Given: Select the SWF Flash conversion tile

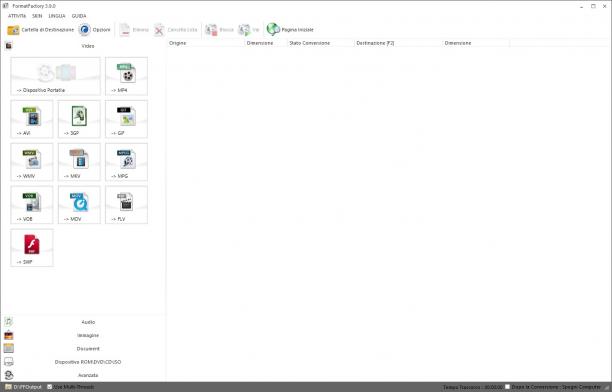Looking at the screenshot, I should [32, 248].
